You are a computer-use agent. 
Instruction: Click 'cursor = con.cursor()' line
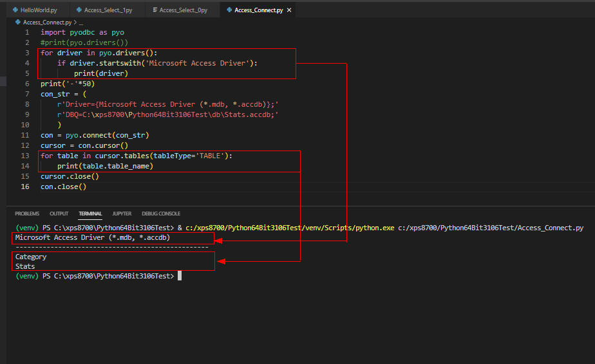click(x=84, y=145)
